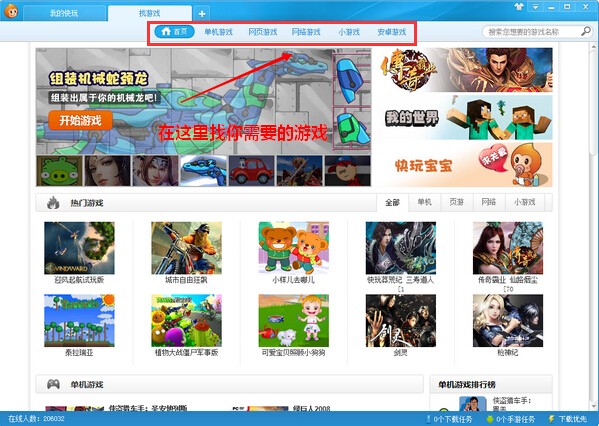Go to the 首页 home button
This screenshot has height=426, width=599.
coord(175,32)
